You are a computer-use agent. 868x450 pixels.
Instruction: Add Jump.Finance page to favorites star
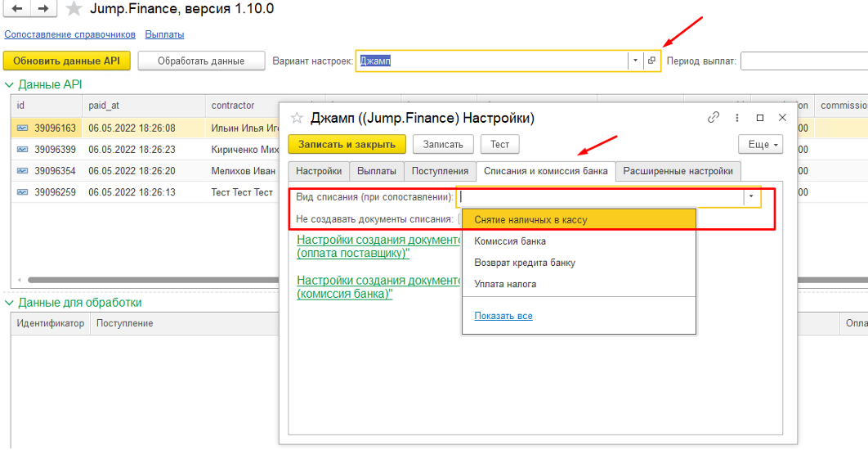coord(74,10)
